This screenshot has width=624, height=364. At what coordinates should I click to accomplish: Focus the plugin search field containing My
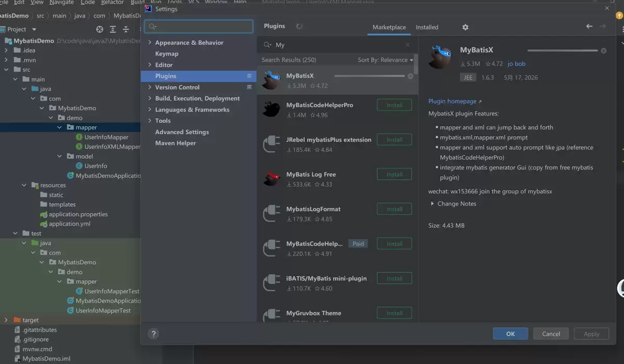click(x=337, y=45)
